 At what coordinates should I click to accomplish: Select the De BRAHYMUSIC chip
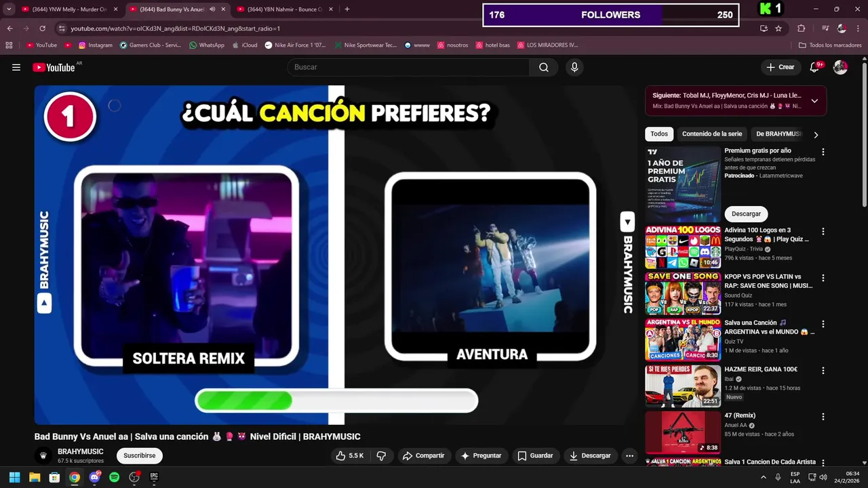778,134
